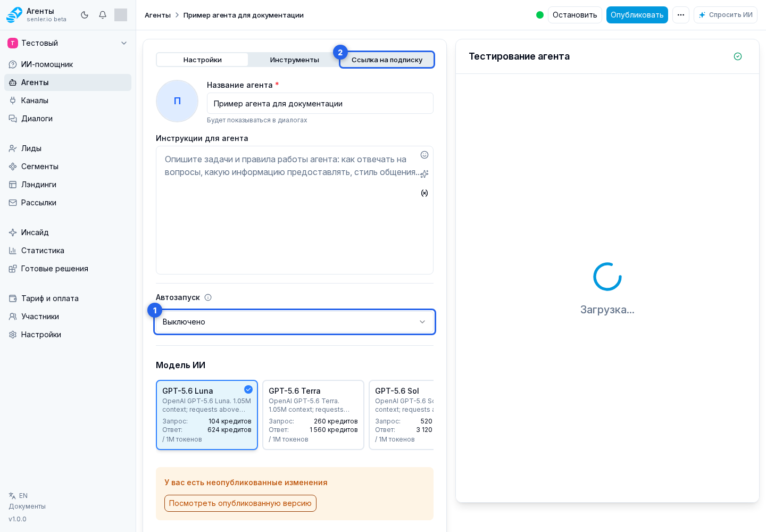Switch to the Инструменты tab
The width and height of the screenshot is (766, 532).
[294, 60]
